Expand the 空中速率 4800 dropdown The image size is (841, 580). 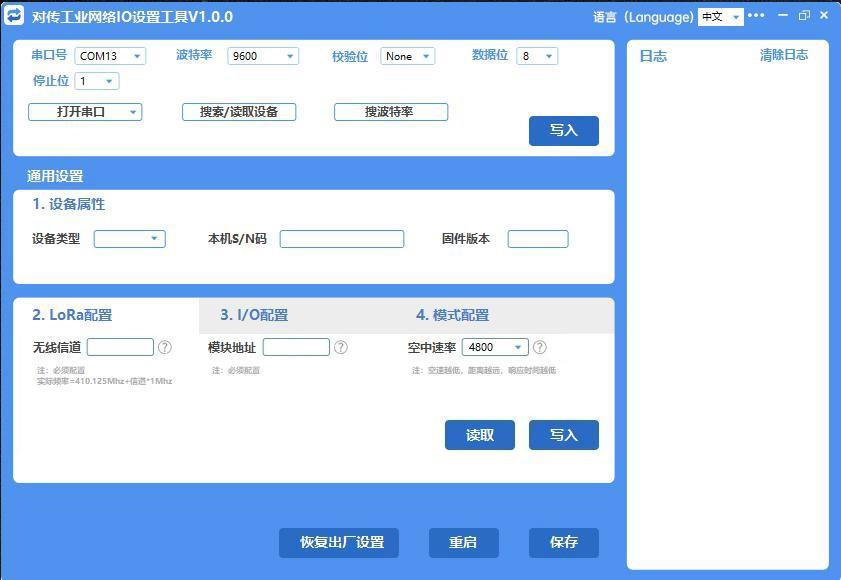point(495,347)
